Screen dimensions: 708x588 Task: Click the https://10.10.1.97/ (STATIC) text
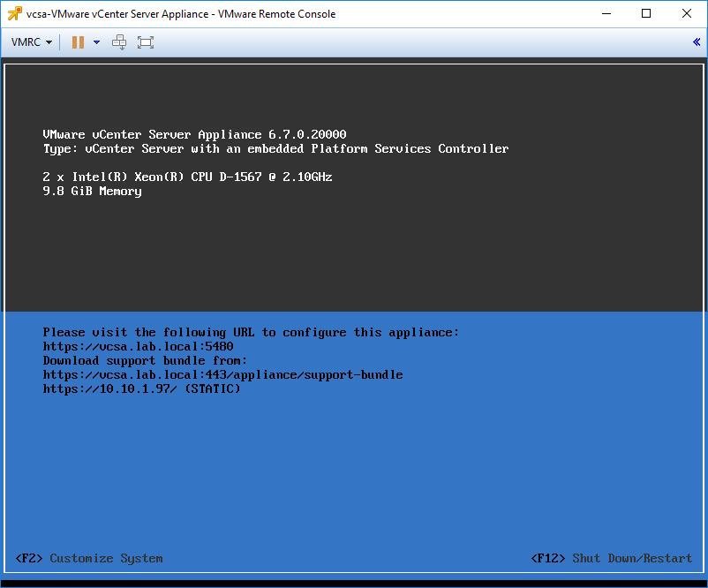click(141, 388)
